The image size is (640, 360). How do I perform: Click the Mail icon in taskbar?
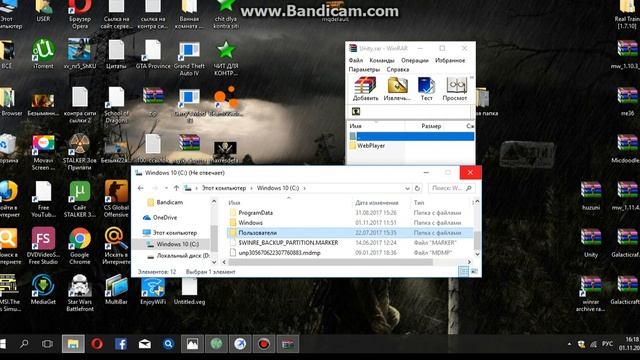[144, 344]
